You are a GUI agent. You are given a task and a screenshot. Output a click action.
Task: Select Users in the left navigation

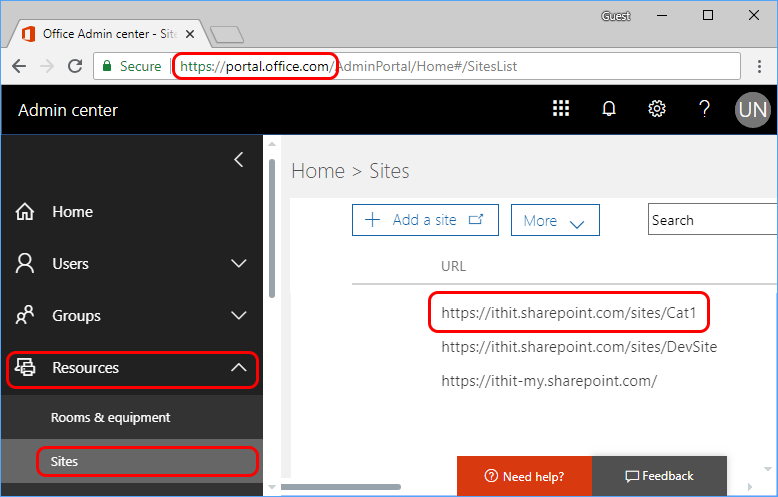[x=132, y=263]
